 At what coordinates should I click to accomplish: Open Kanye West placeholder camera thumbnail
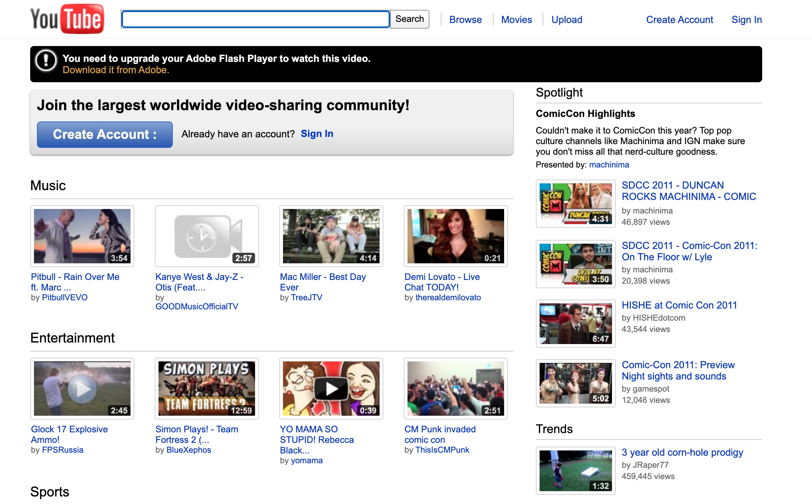pos(207,236)
